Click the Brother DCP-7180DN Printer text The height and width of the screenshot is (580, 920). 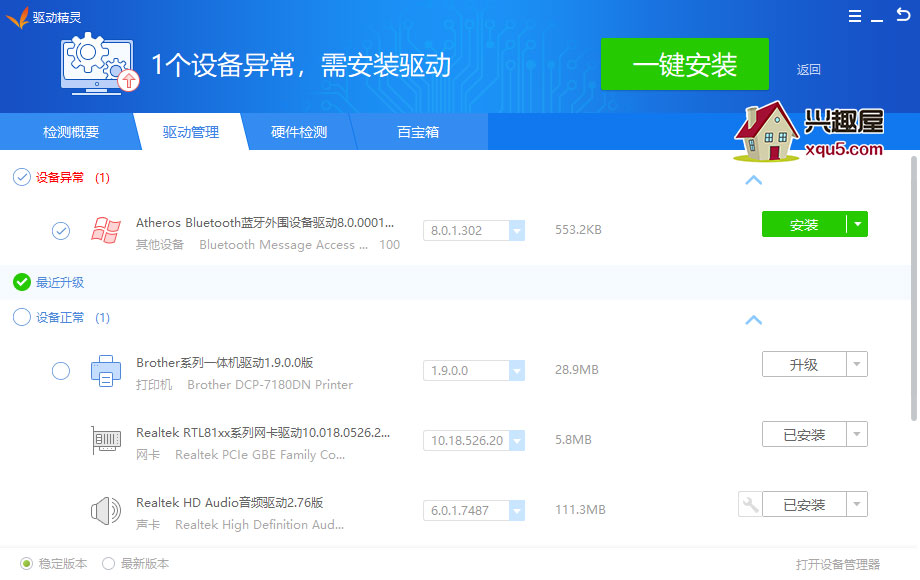coord(270,385)
